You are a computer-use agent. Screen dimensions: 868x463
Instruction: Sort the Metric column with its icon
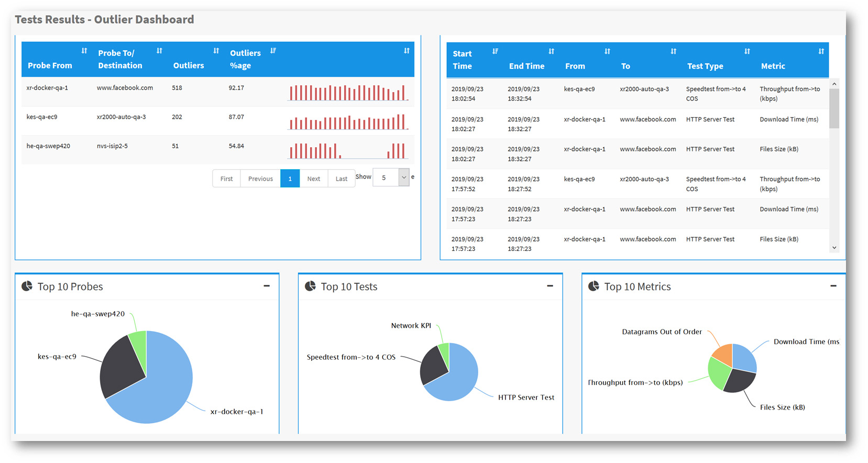pyautogui.click(x=821, y=51)
